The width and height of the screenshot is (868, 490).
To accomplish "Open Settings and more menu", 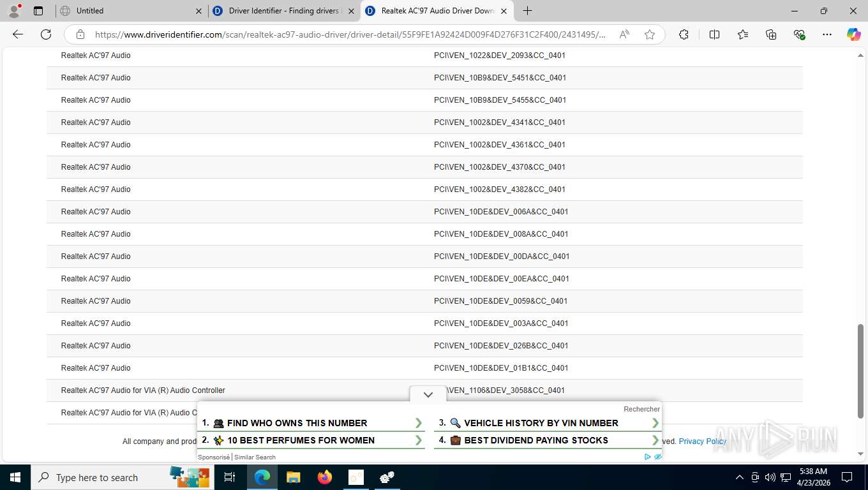I will (827, 34).
